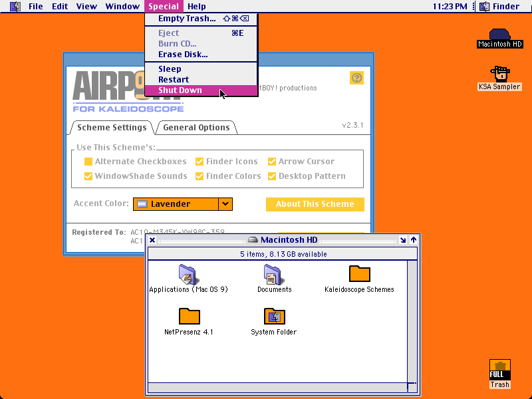Select the Documents folder icon

coord(274,275)
